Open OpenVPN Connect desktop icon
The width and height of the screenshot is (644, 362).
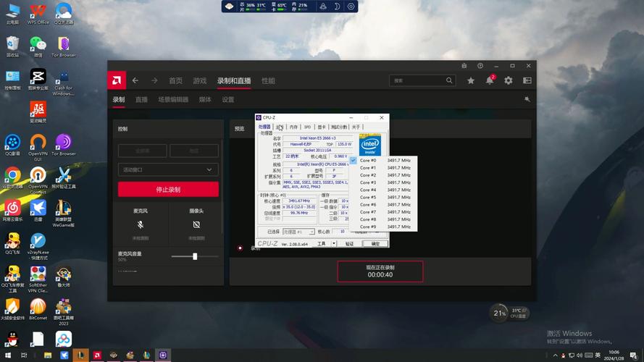(x=38, y=180)
